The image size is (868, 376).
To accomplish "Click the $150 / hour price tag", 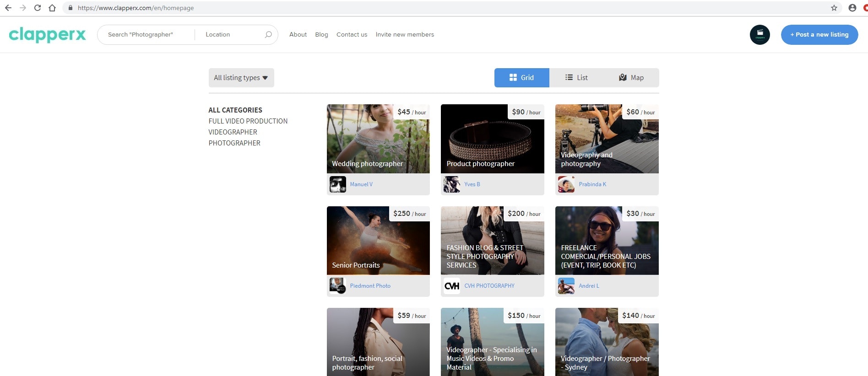I will tap(524, 316).
